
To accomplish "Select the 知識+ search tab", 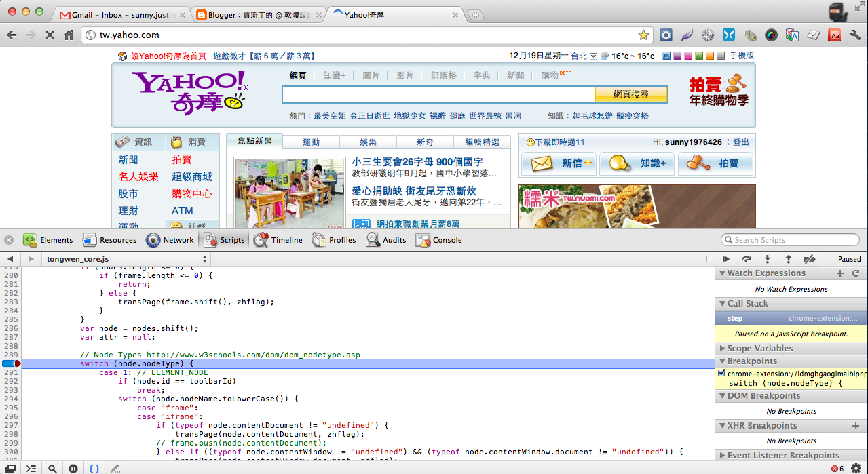I will (x=334, y=75).
